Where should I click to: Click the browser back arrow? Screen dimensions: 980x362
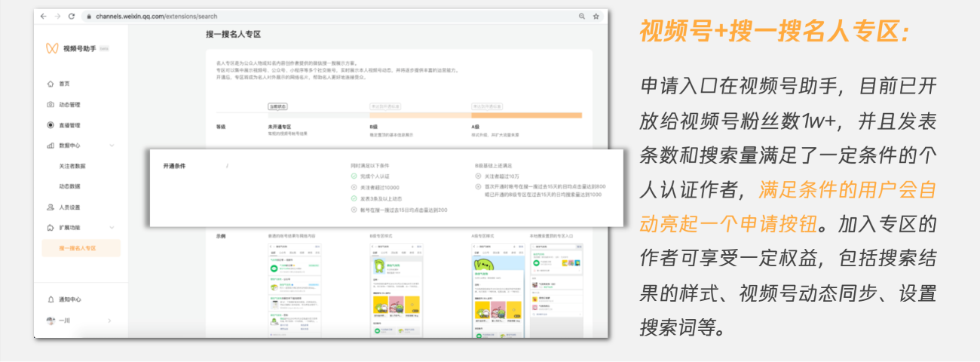point(43,16)
